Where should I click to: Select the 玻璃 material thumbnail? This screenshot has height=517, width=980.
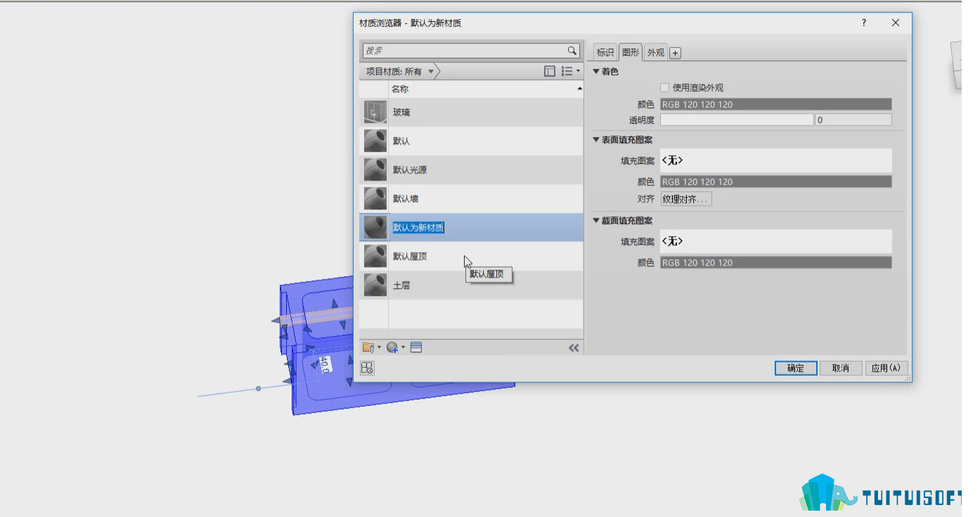click(375, 112)
